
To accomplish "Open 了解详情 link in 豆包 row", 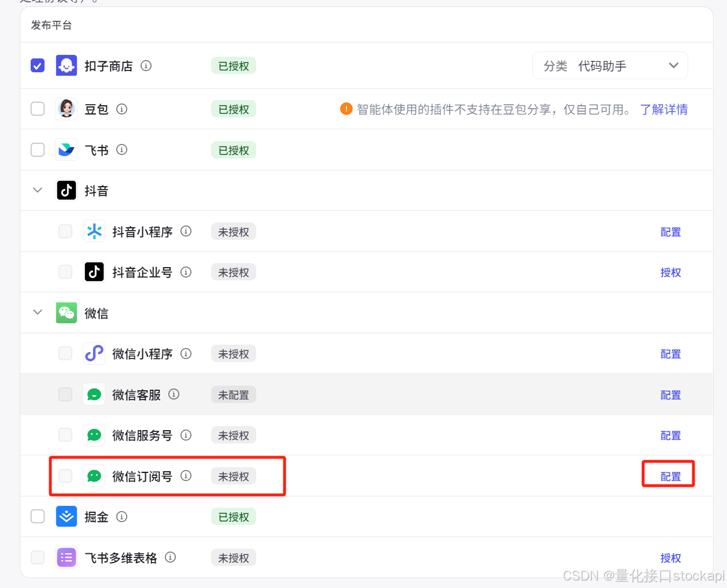I will tap(664, 109).
